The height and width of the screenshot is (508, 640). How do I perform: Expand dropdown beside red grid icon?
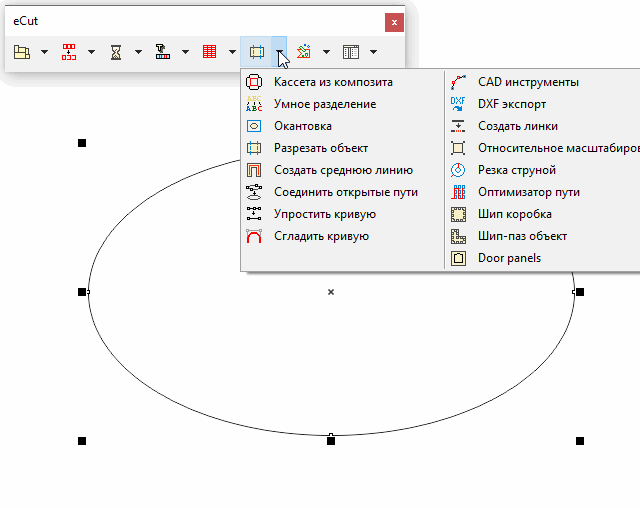pyautogui.click(x=232, y=52)
